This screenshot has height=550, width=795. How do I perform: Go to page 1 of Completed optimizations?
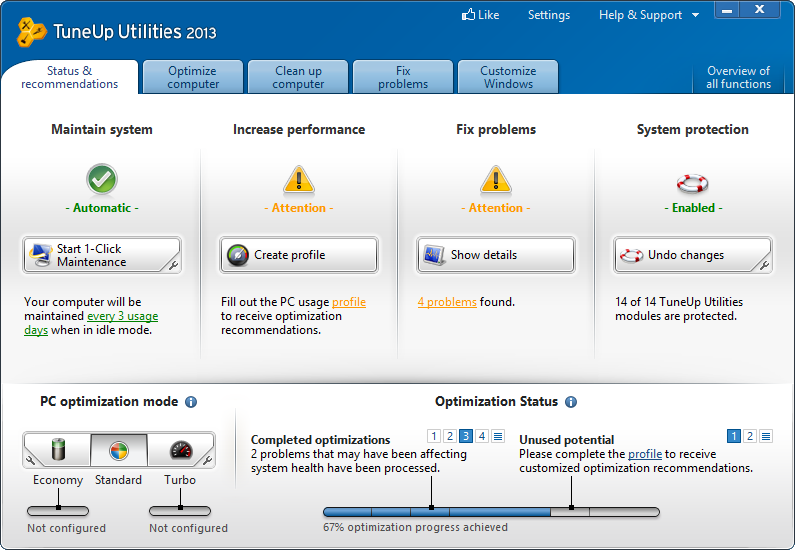[x=433, y=436]
